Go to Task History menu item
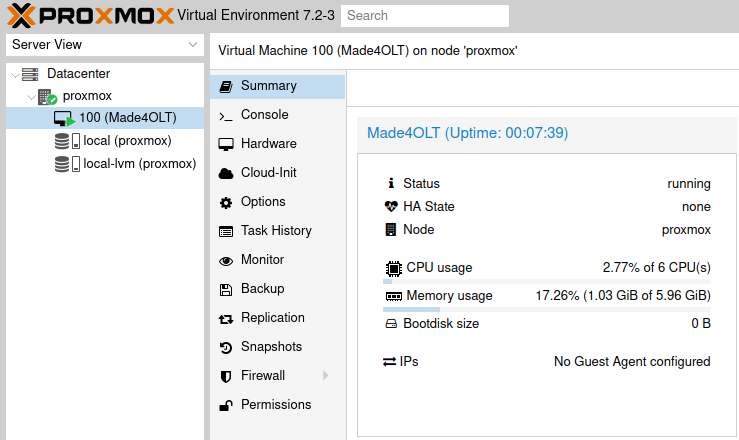The height and width of the screenshot is (440, 739). pos(276,231)
